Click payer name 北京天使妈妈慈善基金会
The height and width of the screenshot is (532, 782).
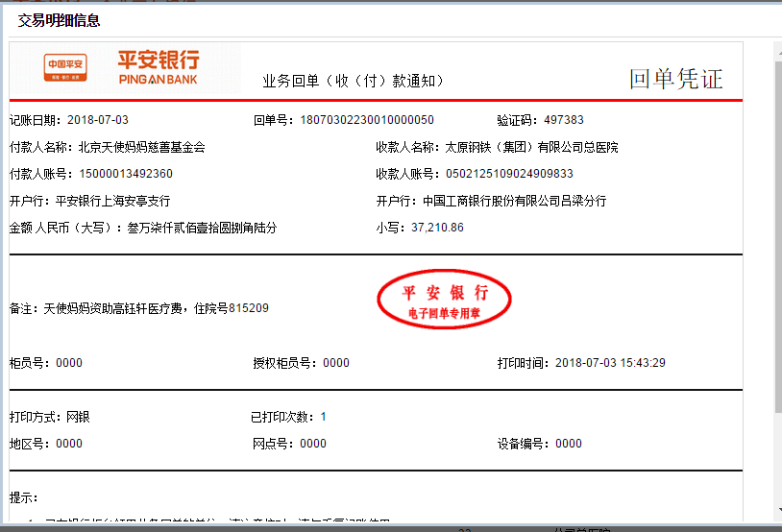pyautogui.click(x=142, y=147)
